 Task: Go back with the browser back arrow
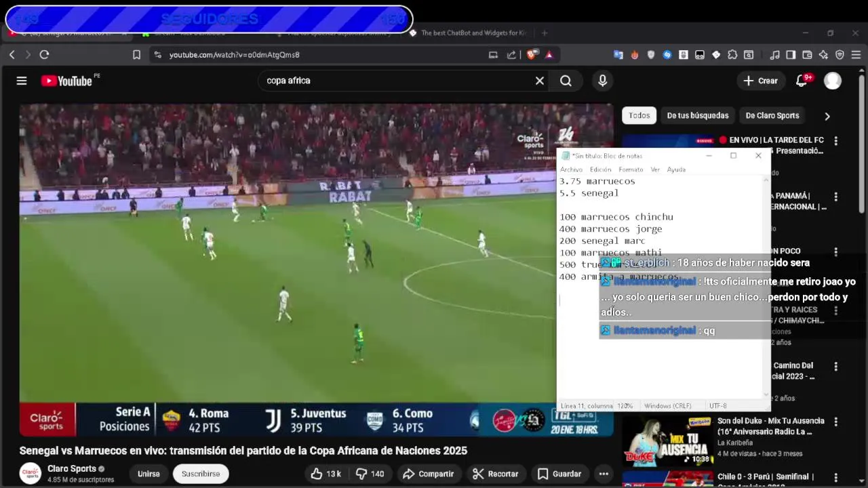(x=12, y=55)
